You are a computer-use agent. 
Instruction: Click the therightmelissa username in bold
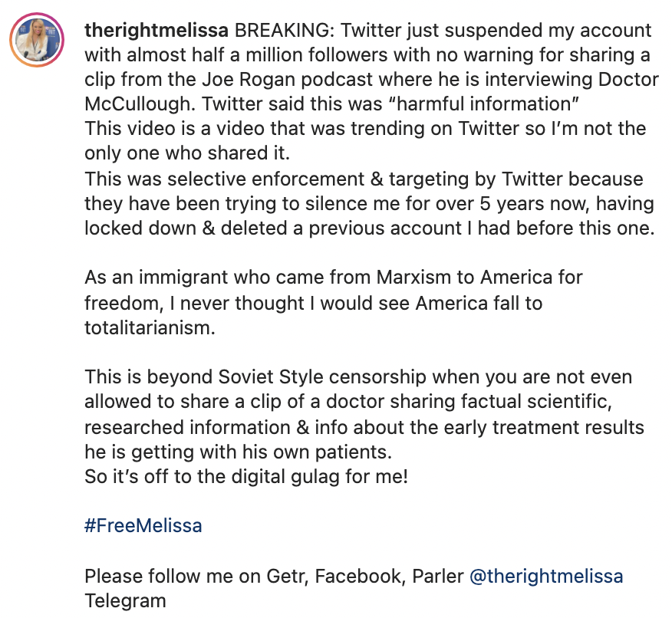pos(156,31)
